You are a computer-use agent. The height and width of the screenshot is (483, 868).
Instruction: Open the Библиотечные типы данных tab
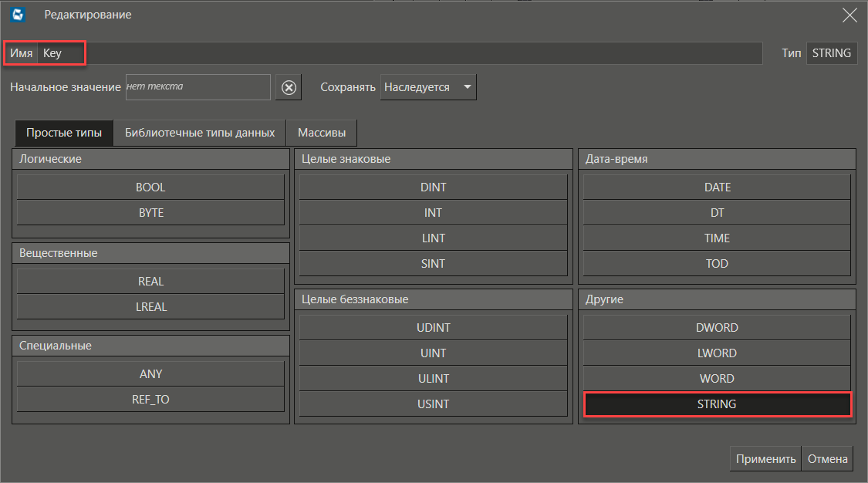[x=200, y=133]
